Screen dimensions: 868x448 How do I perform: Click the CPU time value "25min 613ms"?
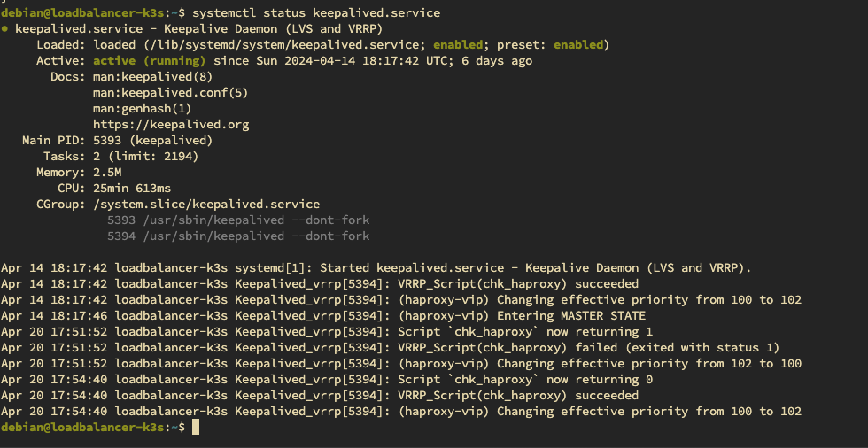132,189
